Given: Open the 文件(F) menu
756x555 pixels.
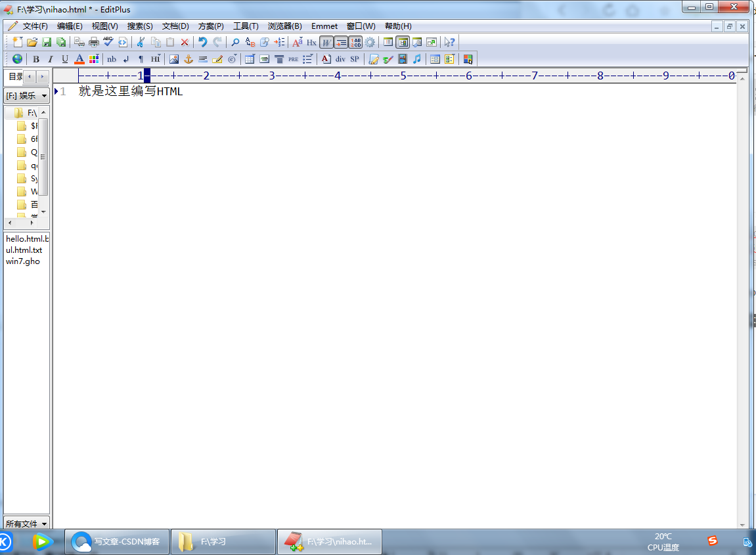Looking at the screenshot, I should 35,26.
